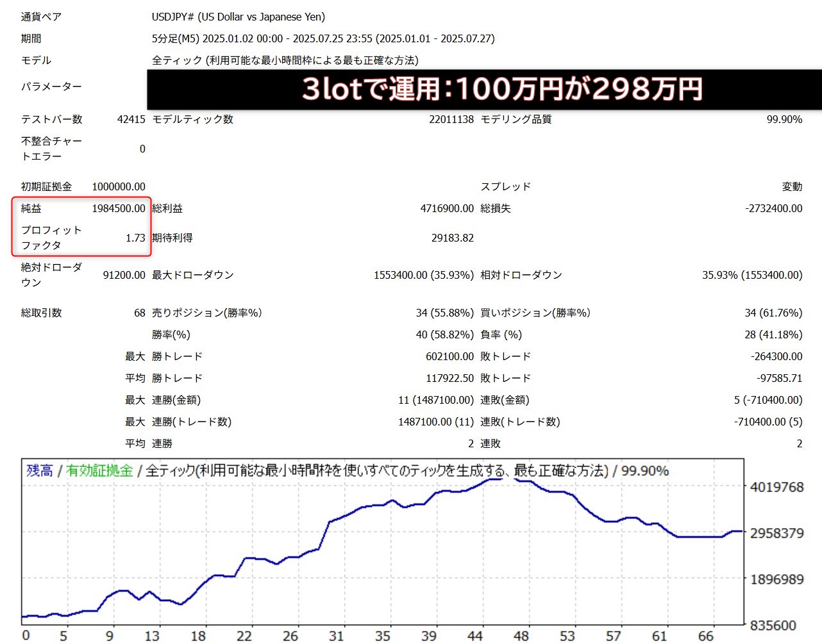
Task: Select the initial deposit value 1000000.00
Action: coord(119,186)
